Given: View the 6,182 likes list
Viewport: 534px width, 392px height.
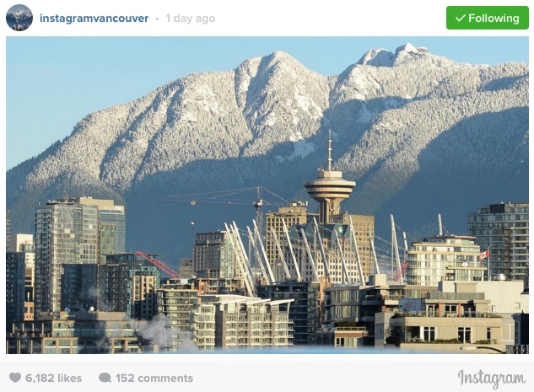Looking at the screenshot, I should coord(53,378).
